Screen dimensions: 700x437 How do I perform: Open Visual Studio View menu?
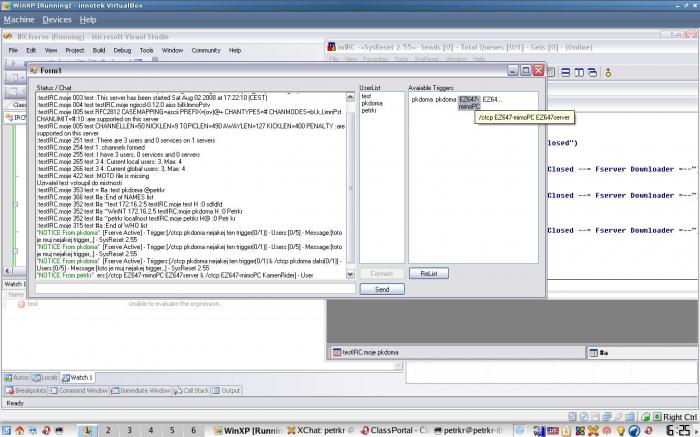tap(51, 50)
